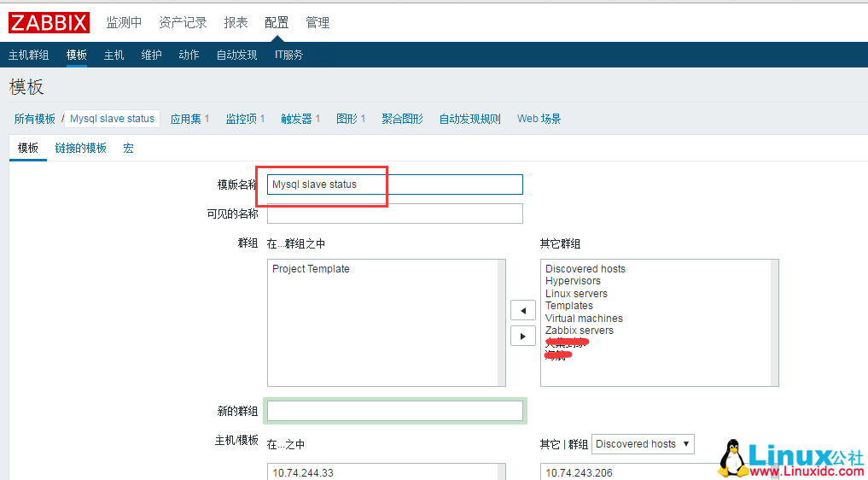Open the 管理 top menu
868x480 pixels.
[317, 23]
